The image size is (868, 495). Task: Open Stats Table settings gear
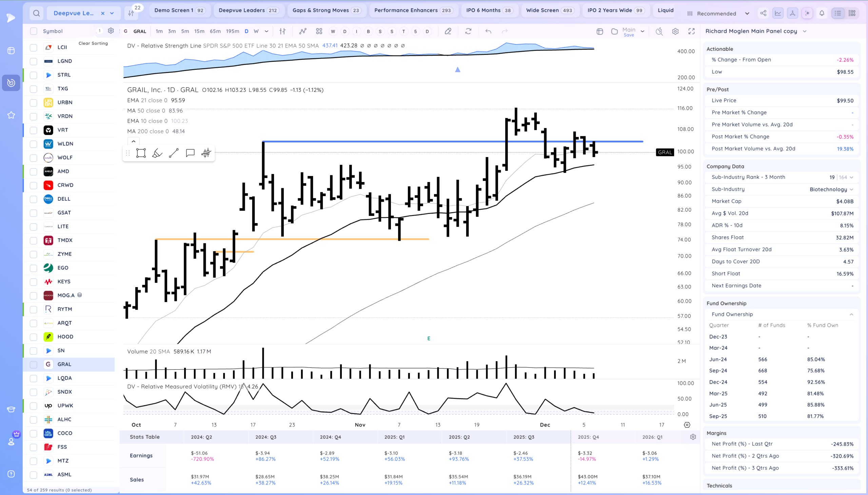tap(693, 437)
